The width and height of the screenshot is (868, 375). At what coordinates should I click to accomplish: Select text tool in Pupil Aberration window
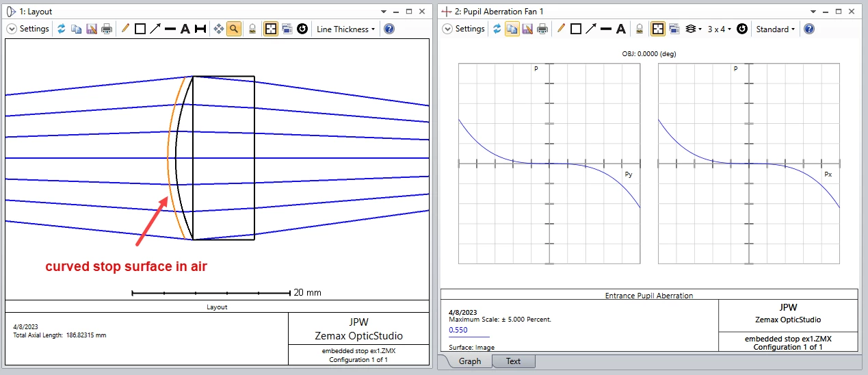[620, 29]
